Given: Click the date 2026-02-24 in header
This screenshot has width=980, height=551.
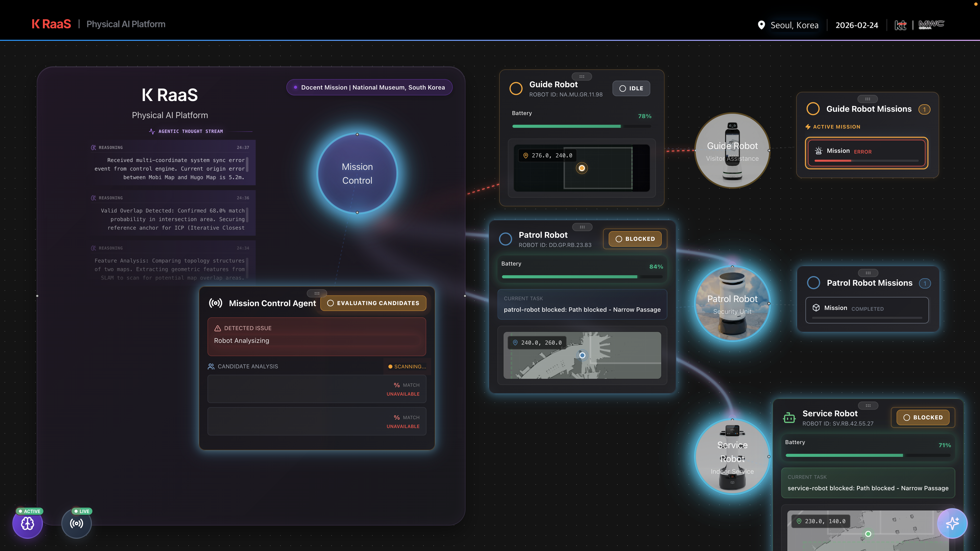Looking at the screenshot, I should [857, 25].
